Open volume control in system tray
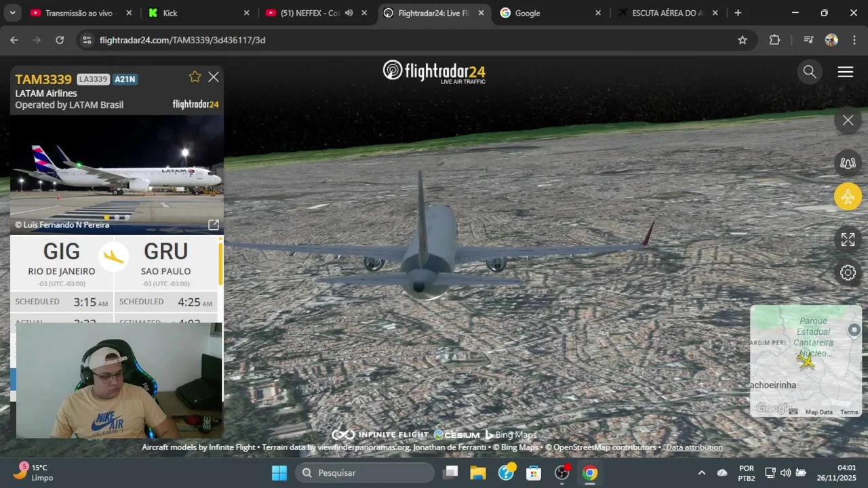Viewport: 868px width, 488px height. [785, 472]
